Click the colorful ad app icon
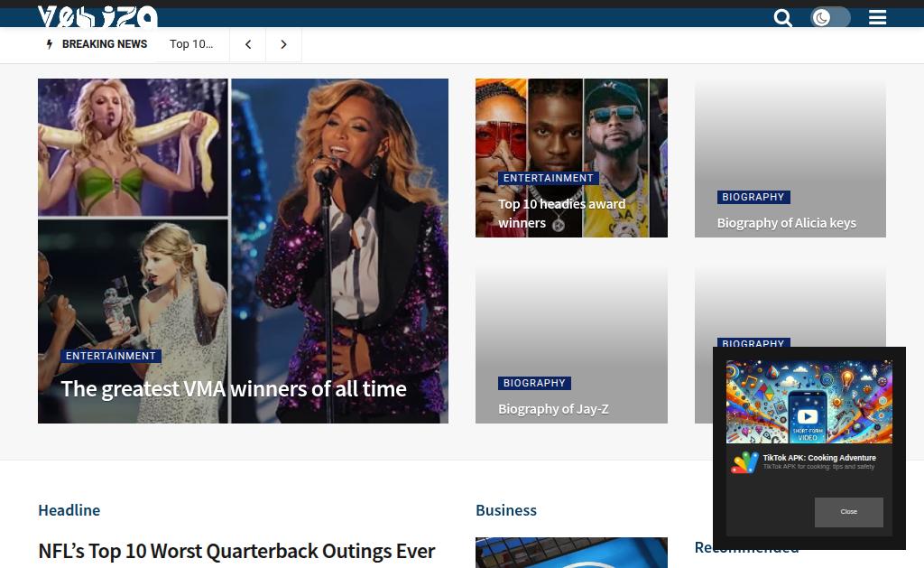Screen dimensions: 924x568 point(744,462)
